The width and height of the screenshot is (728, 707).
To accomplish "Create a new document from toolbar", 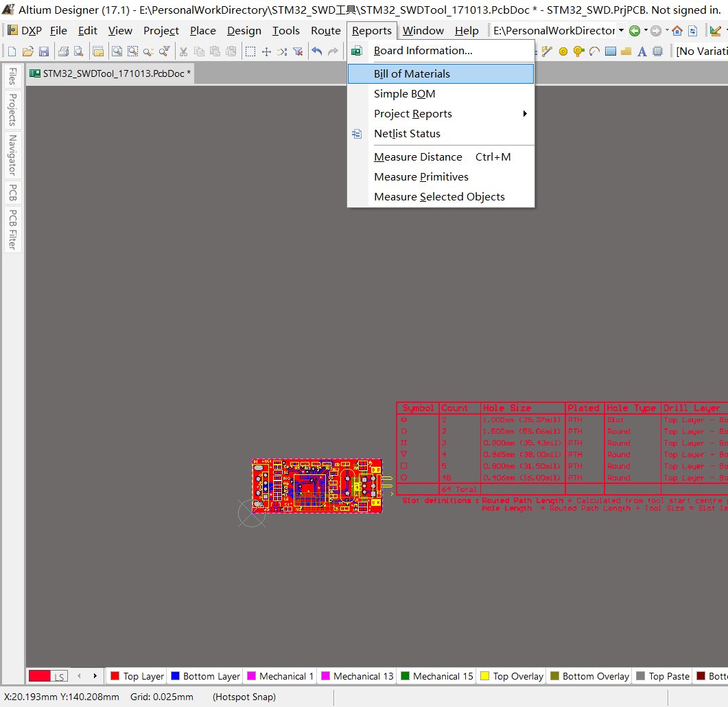I will pos(12,51).
